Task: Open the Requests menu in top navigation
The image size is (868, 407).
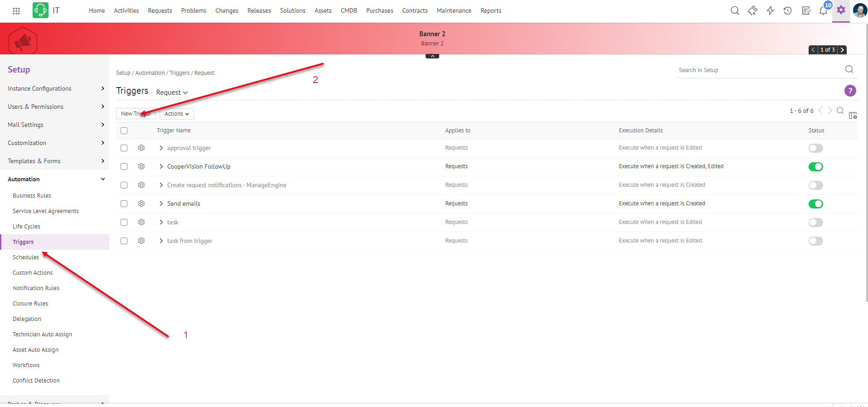Action: click(160, 11)
